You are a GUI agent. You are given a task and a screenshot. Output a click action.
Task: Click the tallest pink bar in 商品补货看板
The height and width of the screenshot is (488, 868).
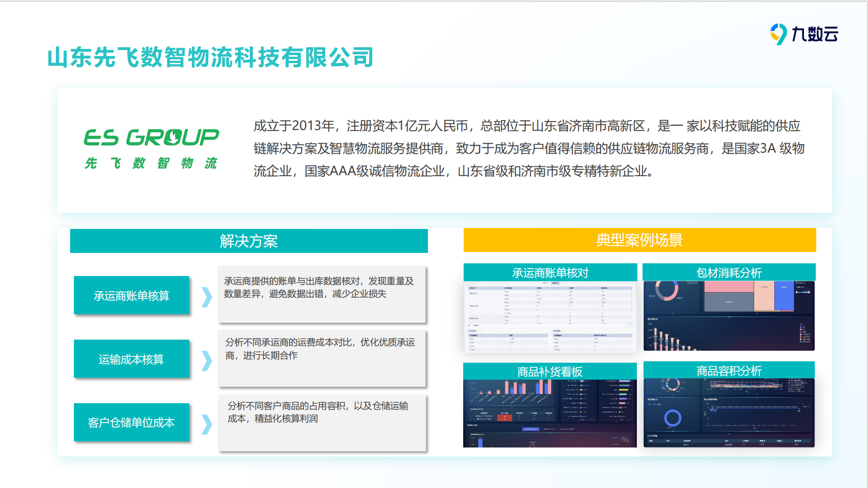[x=549, y=387]
